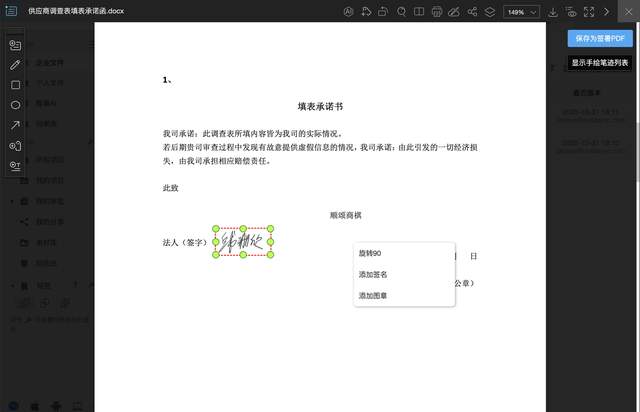Screen dimensions: 640x412
Task: Select the ellipse drawing tool
Action: [x=15, y=105]
